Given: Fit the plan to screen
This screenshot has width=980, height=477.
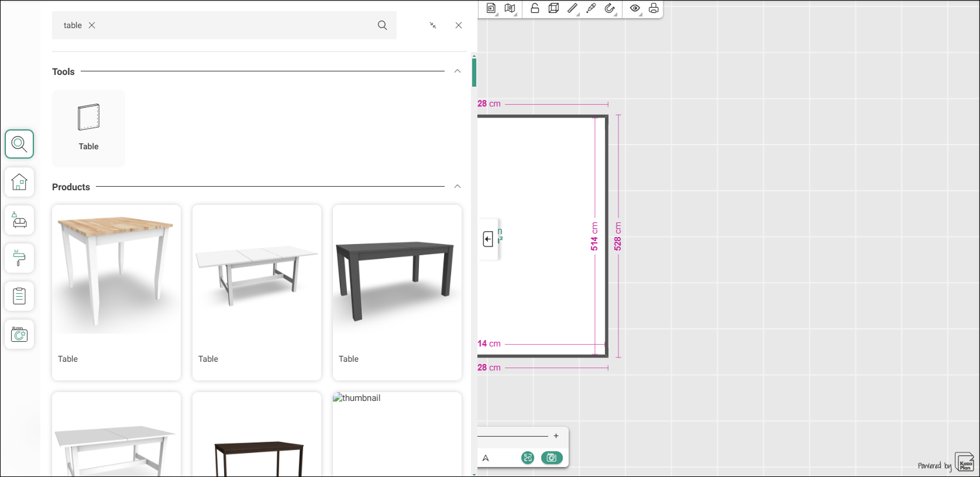Looking at the screenshot, I should pos(528,458).
